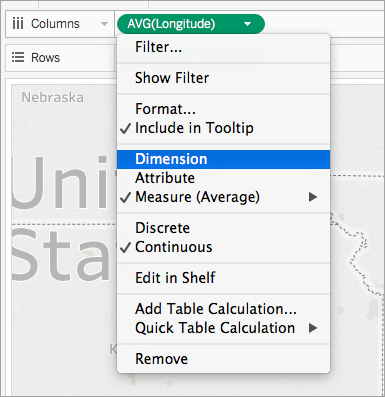Open the AVG(Longitude) pill dropdown arrow
This screenshot has width=385, height=397.
coord(247,24)
